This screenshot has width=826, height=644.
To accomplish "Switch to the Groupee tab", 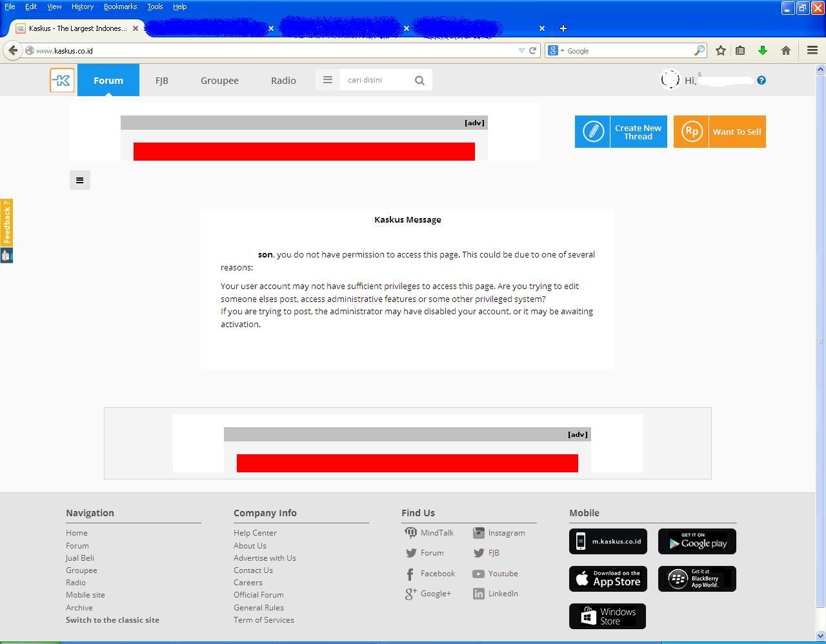I will [x=219, y=80].
